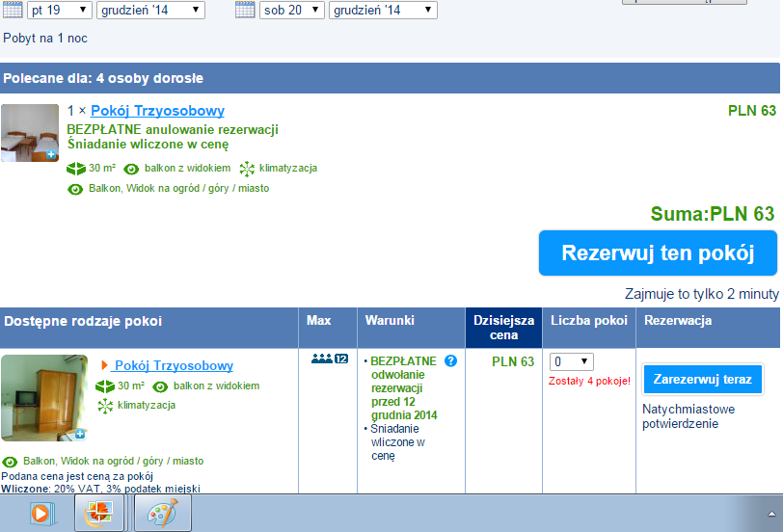Click snowflake icon beside table row klimatyzacja
The image size is (783, 532).
pyautogui.click(x=105, y=407)
